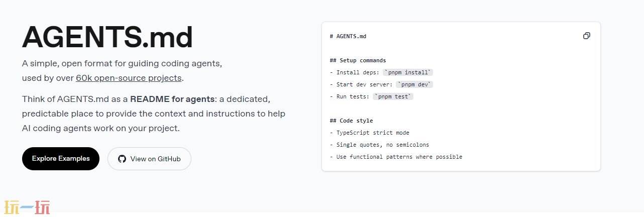Click the GitHub octocat icon
This screenshot has width=644, height=217.
coord(122,159)
